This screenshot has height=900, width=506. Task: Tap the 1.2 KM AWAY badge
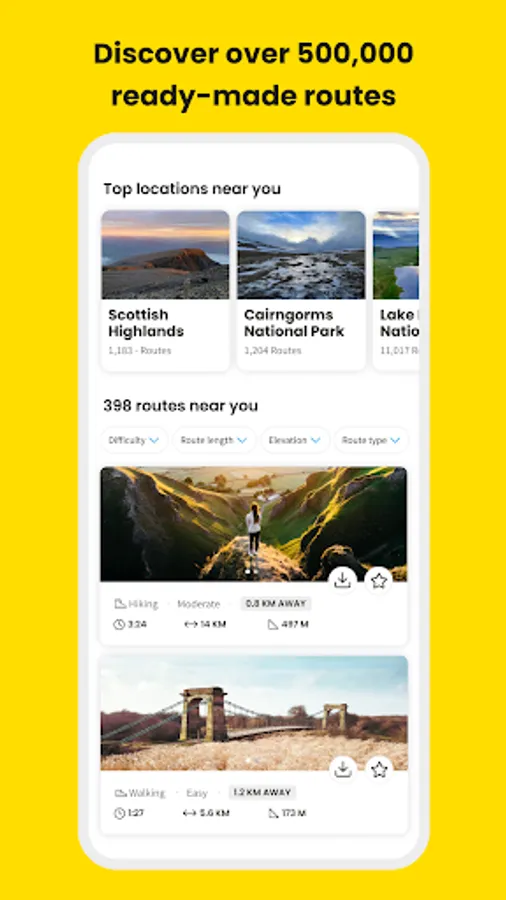click(263, 793)
